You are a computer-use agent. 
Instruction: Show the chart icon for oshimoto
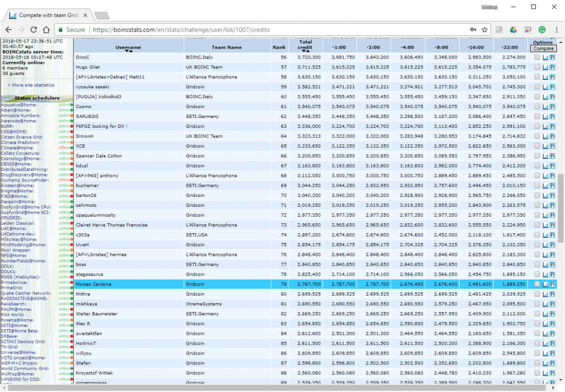point(545,205)
